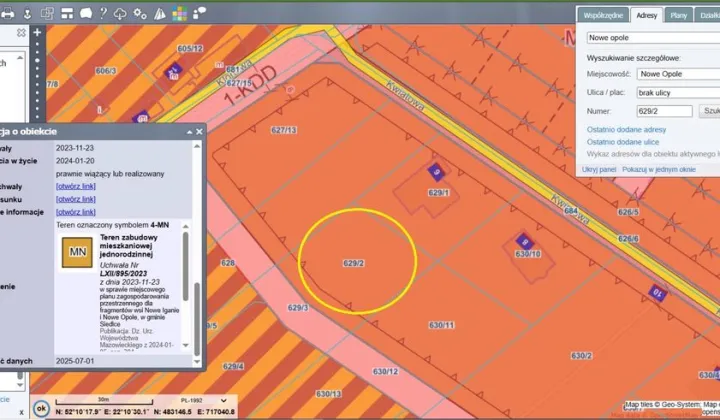This screenshot has height=420, width=720.
Task: Open the Ulica / plac dropdown
Action: [678, 92]
